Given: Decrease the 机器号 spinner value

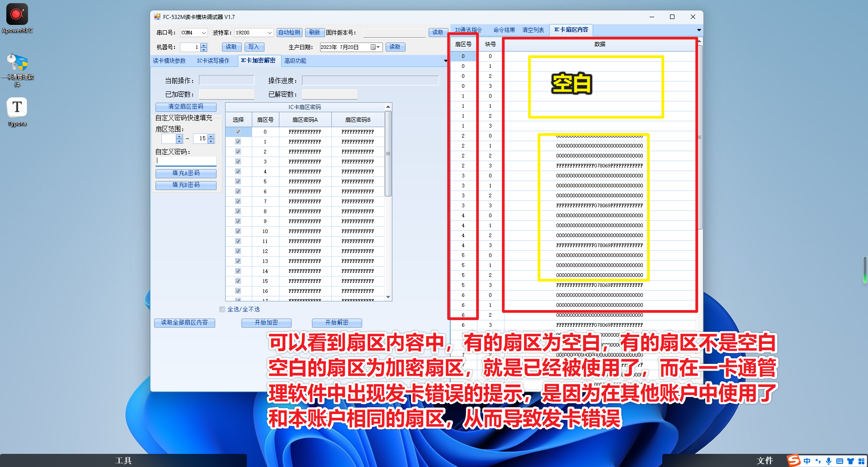Looking at the screenshot, I should tap(204, 49).
